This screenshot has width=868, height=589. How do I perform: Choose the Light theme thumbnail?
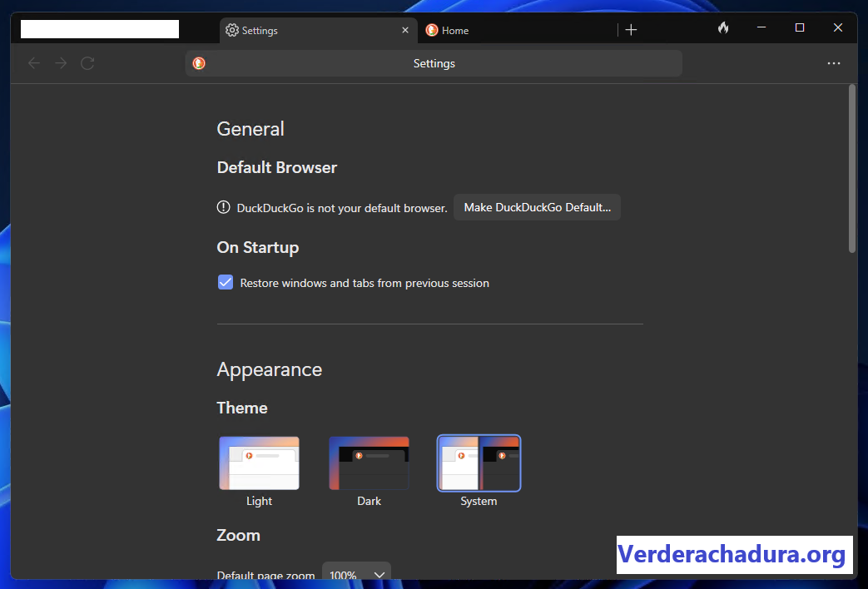pyautogui.click(x=259, y=463)
